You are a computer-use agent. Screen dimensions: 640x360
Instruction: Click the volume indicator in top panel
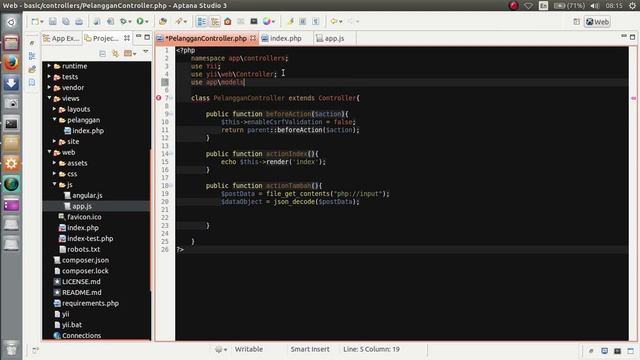pos(595,6)
